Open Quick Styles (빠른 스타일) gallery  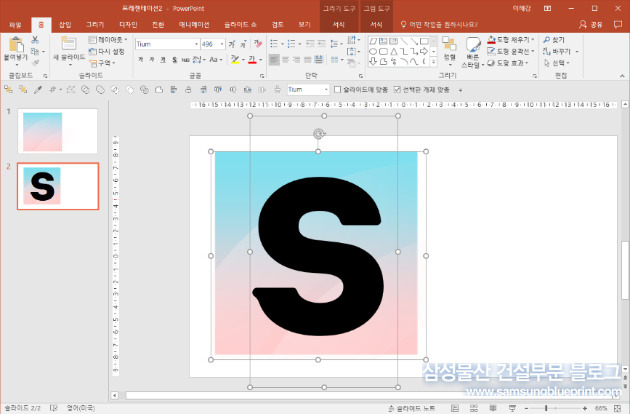tap(472, 53)
